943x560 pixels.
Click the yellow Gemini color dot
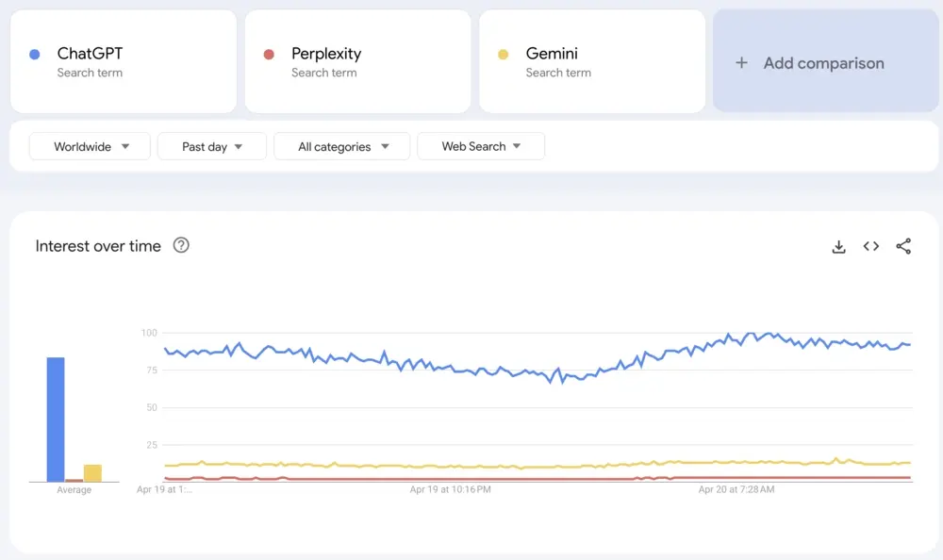click(x=505, y=54)
